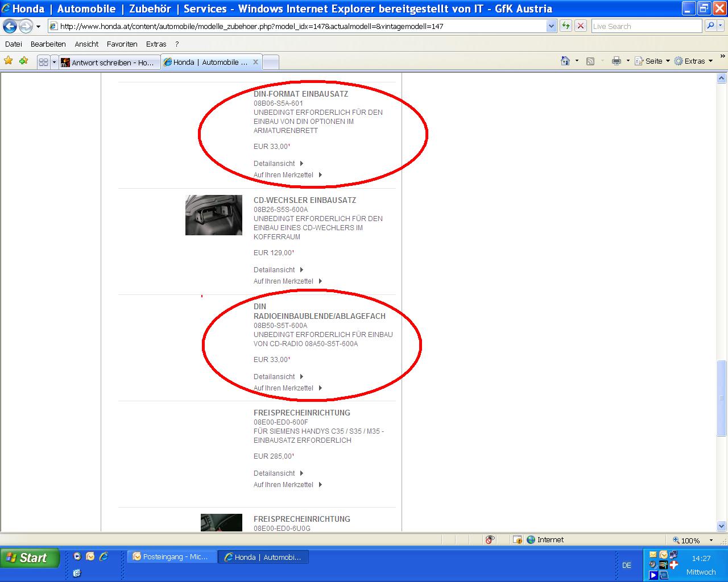Click the RSS feeds icon
Image resolution: width=728 pixels, height=582 pixels.
(590, 61)
